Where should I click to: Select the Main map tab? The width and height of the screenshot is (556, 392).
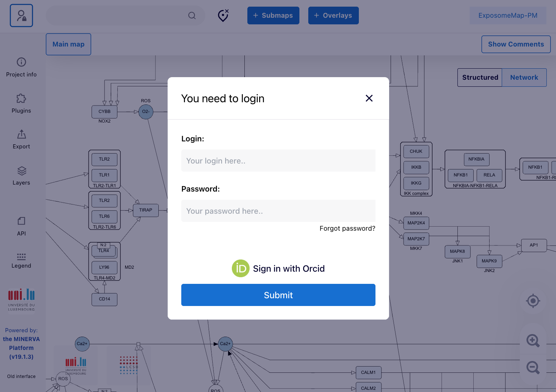68,44
